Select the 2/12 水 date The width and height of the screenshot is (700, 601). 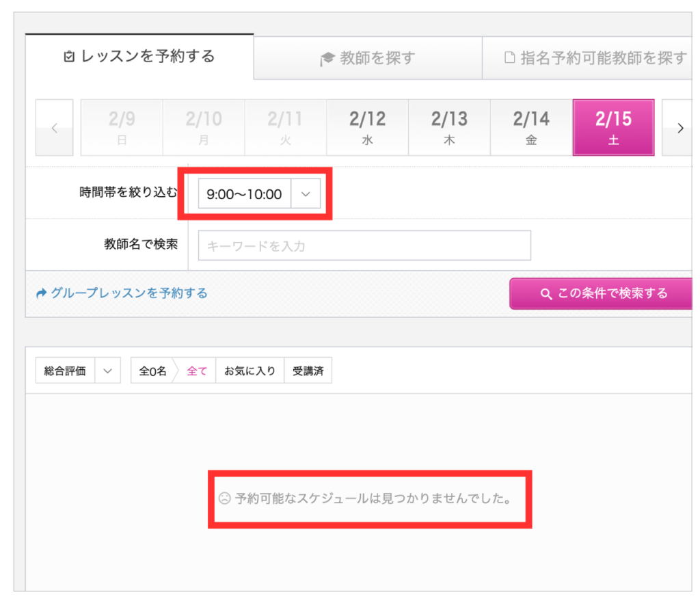point(367,128)
